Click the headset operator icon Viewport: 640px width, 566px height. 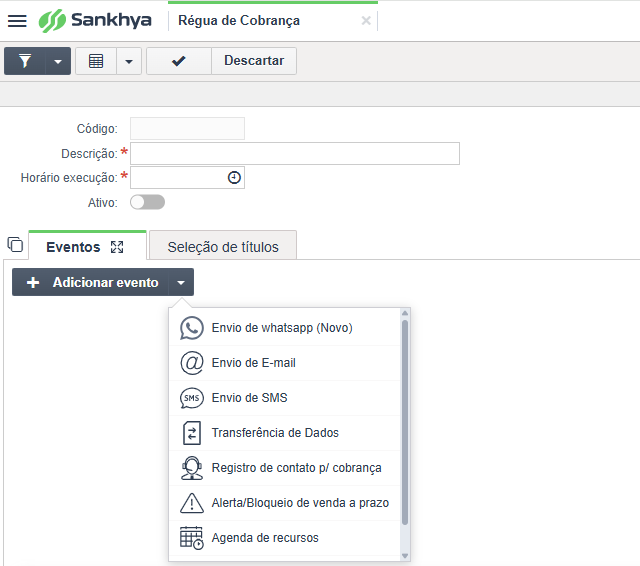tap(191, 468)
